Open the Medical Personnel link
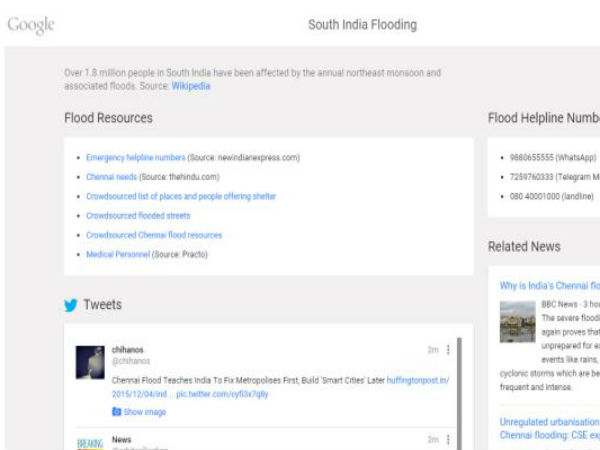Screen dimensions: 600x450 118,254
